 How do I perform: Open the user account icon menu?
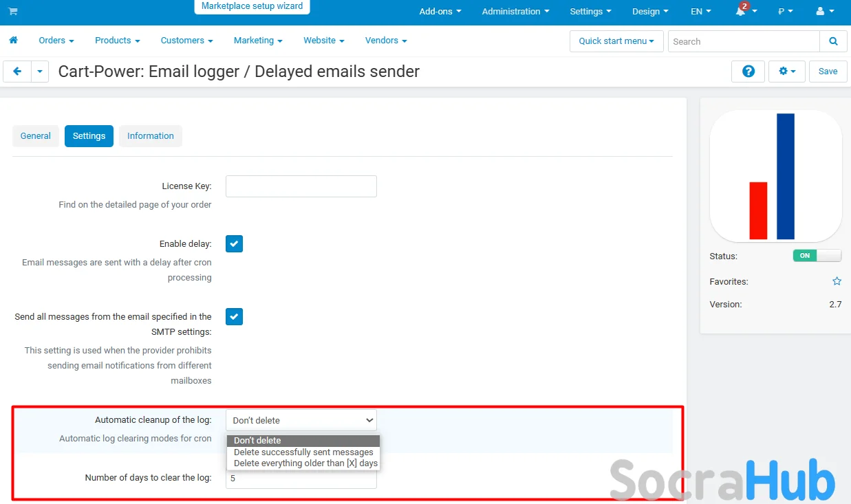point(823,12)
